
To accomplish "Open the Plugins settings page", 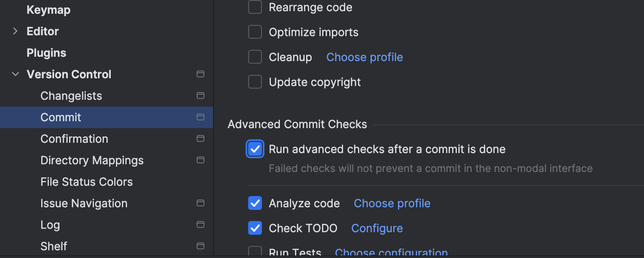I will pyautogui.click(x=46, y=53).
